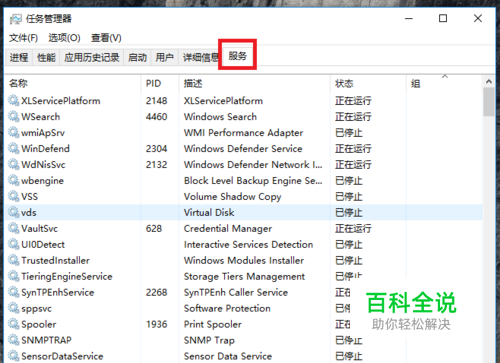Switch to the 用户 tab
The height and width of the screenshot is (363, 500).
click(x=165, y=57)
